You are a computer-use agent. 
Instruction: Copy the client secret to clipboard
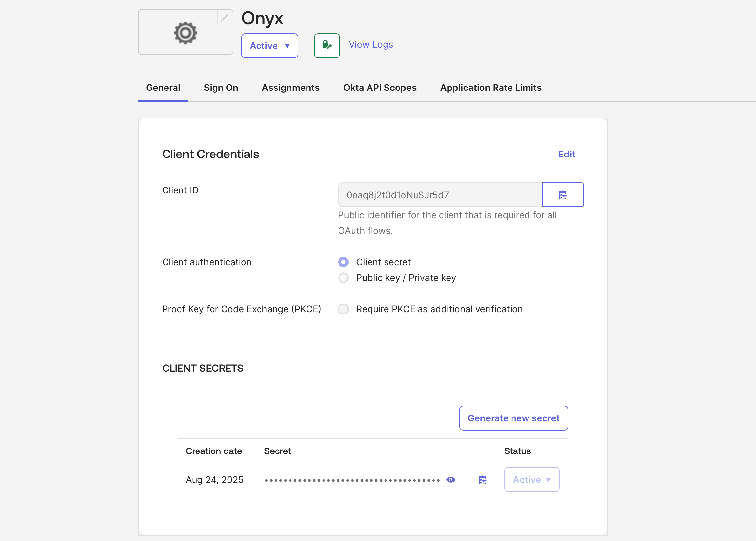[x=482, y=480]
